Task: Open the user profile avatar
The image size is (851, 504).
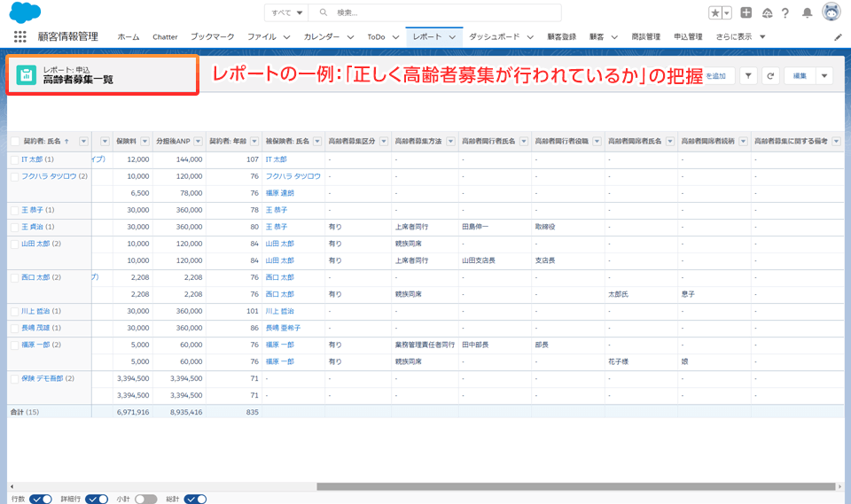Action: 831,12
